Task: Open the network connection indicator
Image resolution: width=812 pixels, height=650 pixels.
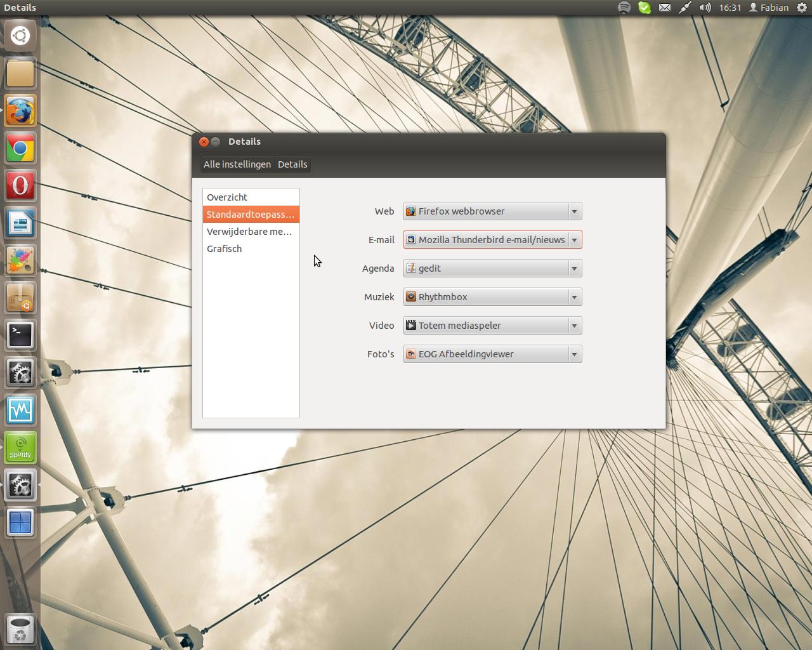Action: point(685,8)
